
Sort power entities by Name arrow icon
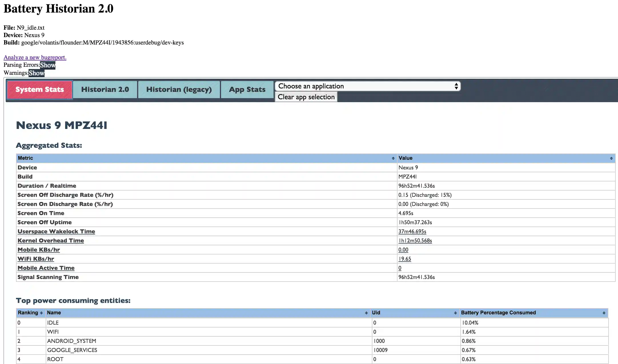tap(366, 313)
